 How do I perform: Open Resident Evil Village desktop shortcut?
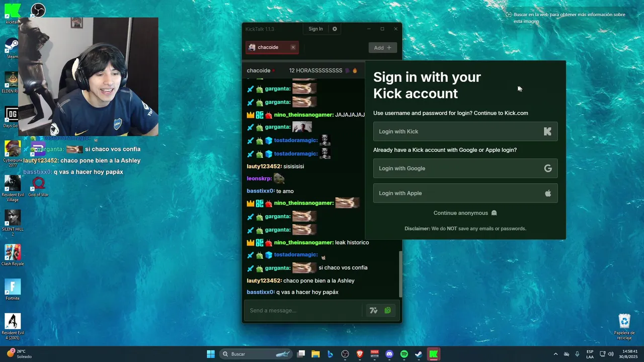[x=13, y=189]
